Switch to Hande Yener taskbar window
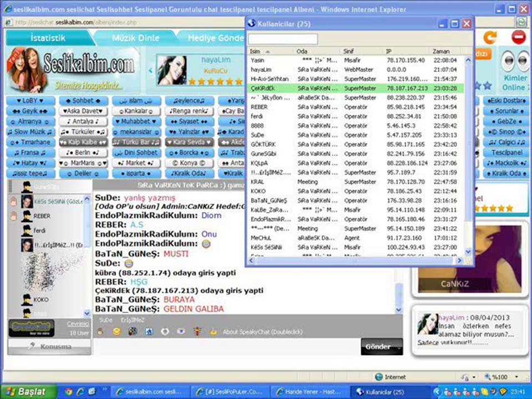The height and width of the screenshot is (399, 532). (310, 392)
